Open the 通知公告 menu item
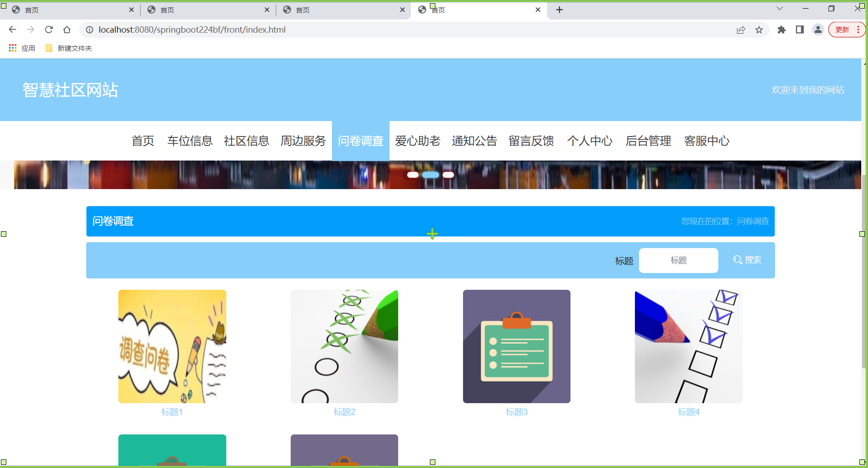The image size is (868, 468). pos(474,141)
